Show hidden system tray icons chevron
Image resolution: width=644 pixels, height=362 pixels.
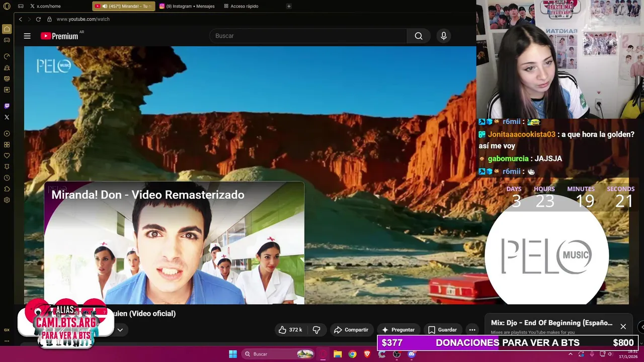[x=571, y=354]
